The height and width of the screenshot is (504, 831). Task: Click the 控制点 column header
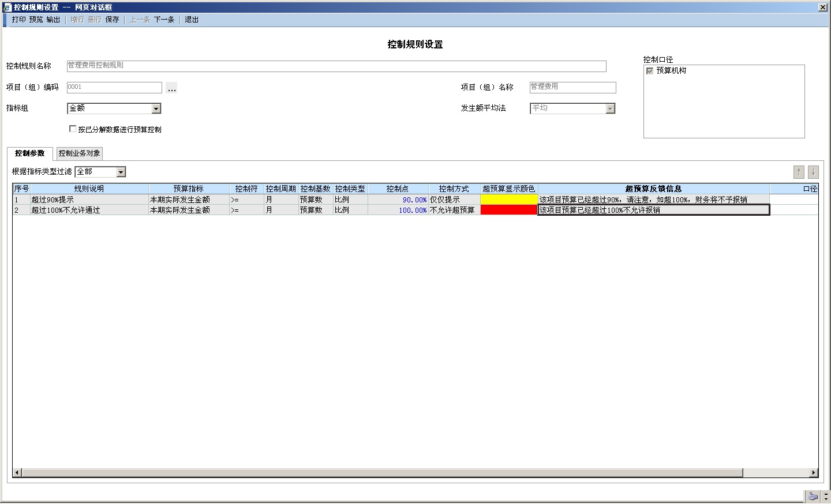(x=398, y=189)
